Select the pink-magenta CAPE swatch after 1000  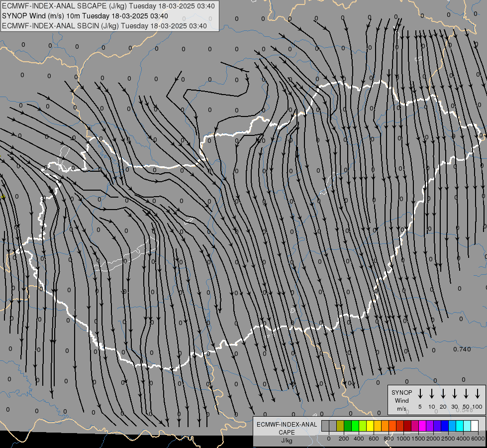[x=415, y=426]
